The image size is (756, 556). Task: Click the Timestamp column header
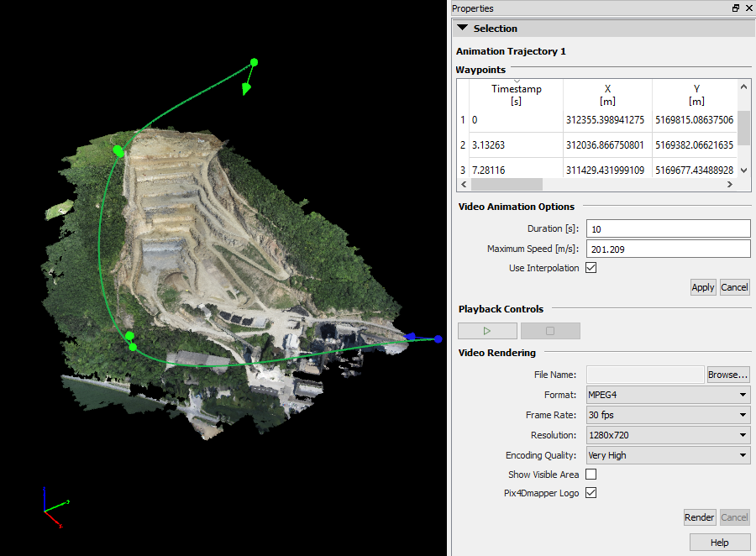point(516,94)
